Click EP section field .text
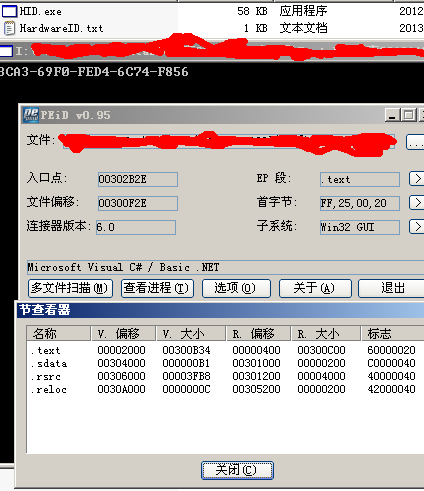 pos(360,179)
